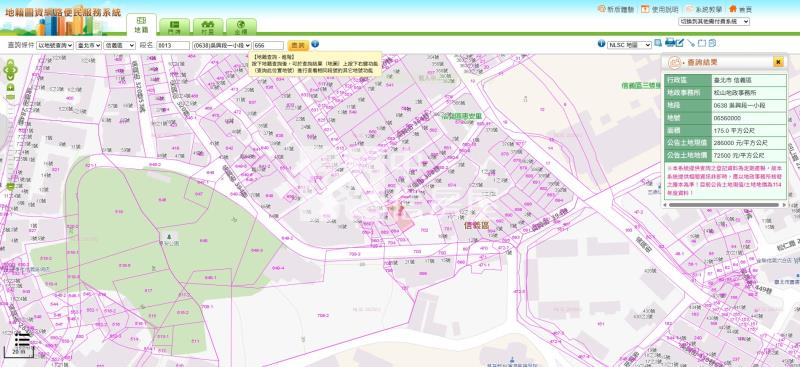Click the orange 查詢 query button

[298, 45]
